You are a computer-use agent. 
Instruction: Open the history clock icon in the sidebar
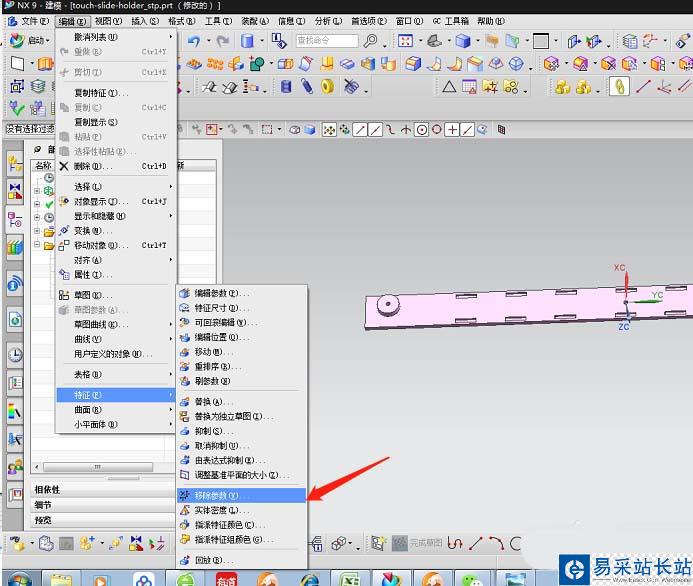(x=15, y=354)
